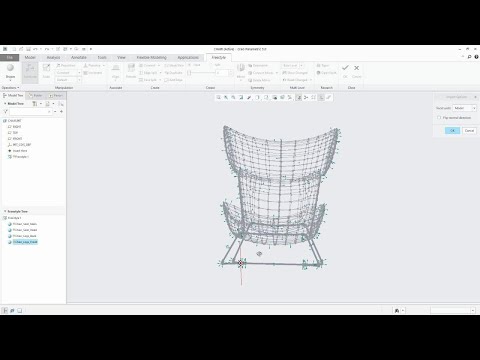Image resolution: width=480 pixels, height=360 pixels.
Task: Select the Scale tool in Manipulation group
Action: (x=46, y=71)
